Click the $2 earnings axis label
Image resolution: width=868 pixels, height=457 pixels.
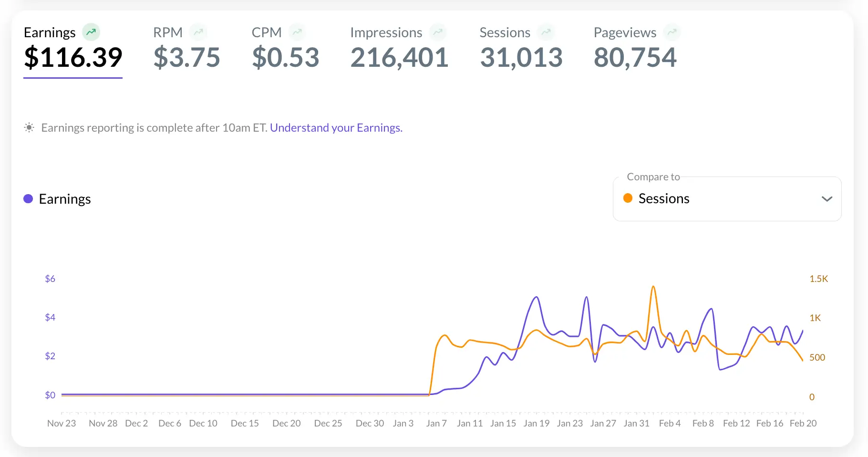[x=50, y=356]
